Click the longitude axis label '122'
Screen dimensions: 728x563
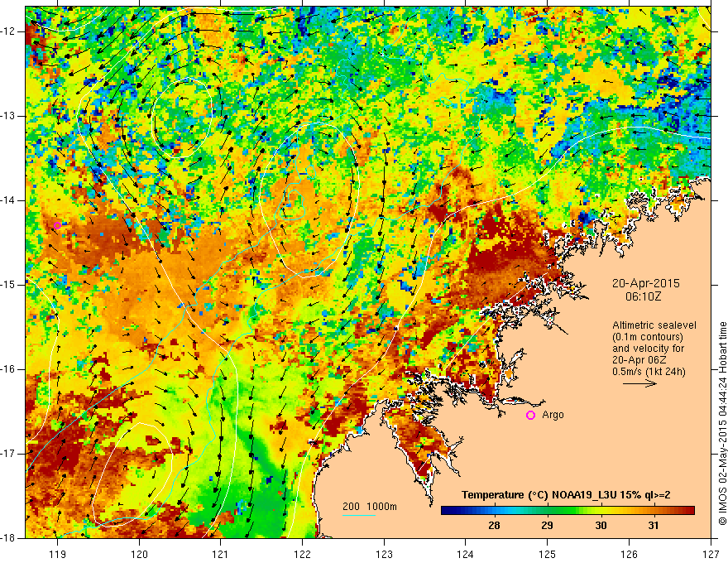pyautogui.click(x=302, y=554)
